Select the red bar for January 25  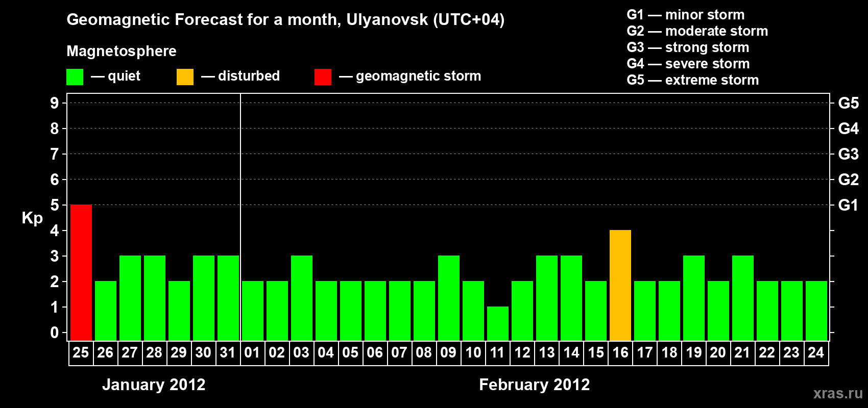coord(81,272)
